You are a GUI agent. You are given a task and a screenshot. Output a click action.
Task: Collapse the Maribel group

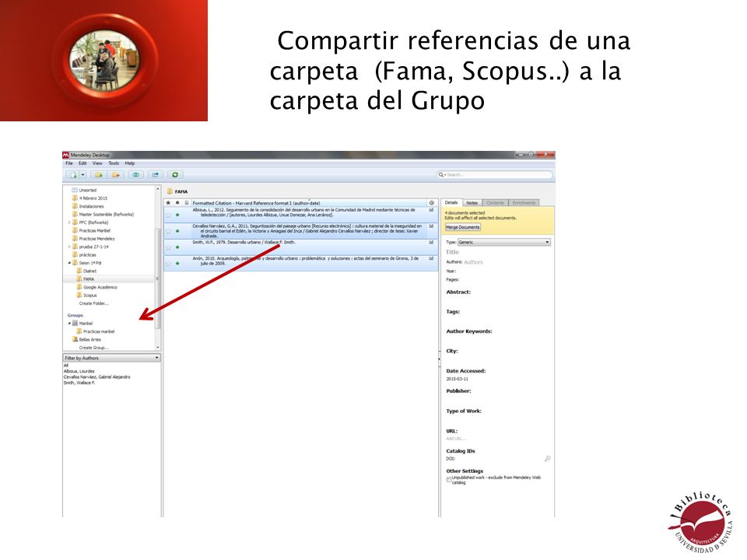pos(69,324)
